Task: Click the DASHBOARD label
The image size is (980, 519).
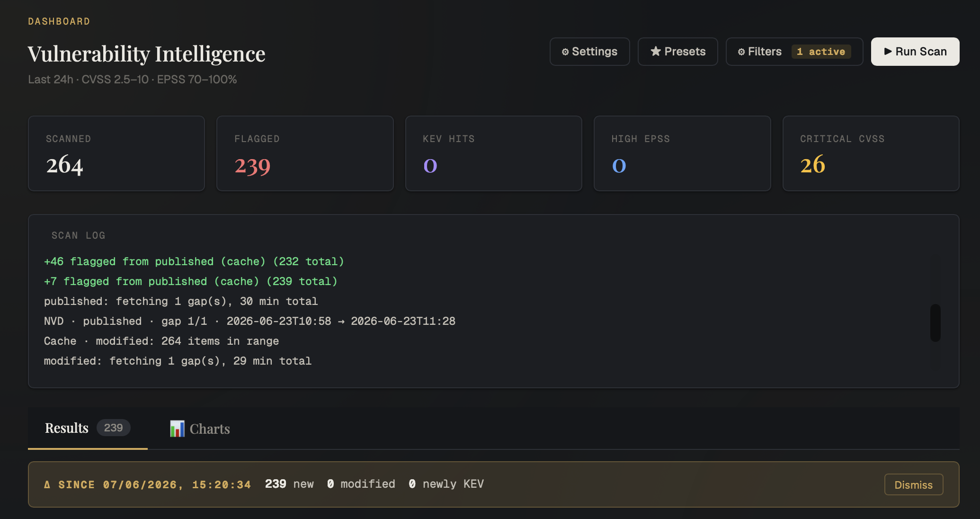Action: (59, 21)
